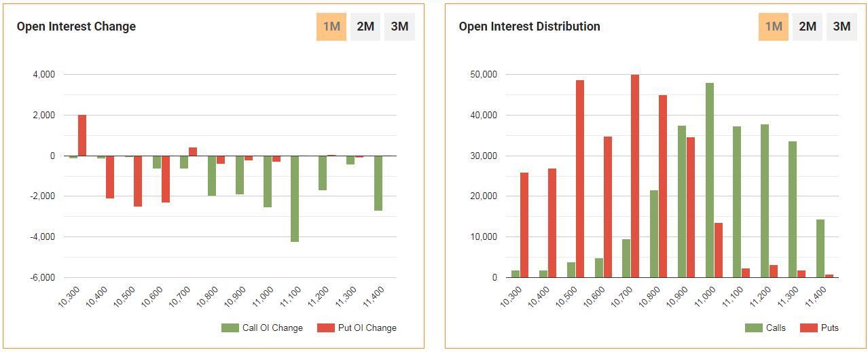
Task: Switch Open Interest Change to 3M
Action: coord(399,27)
